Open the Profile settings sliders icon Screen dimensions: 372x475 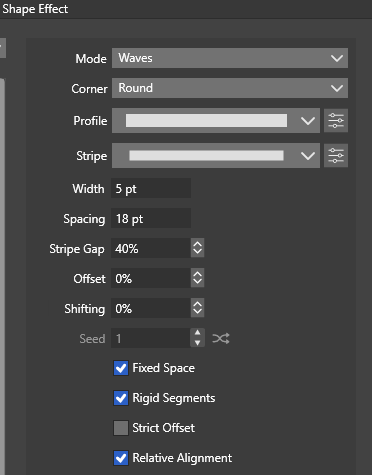336,120
